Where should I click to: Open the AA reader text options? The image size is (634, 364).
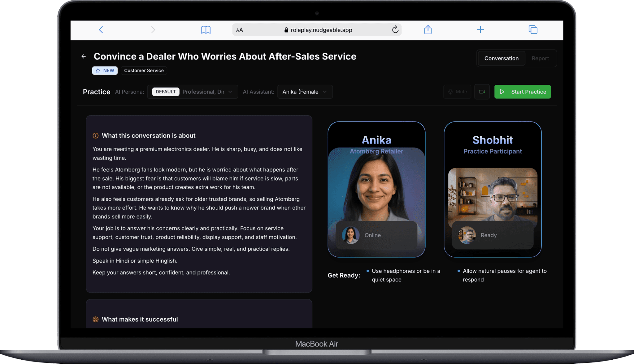[240, 30]
